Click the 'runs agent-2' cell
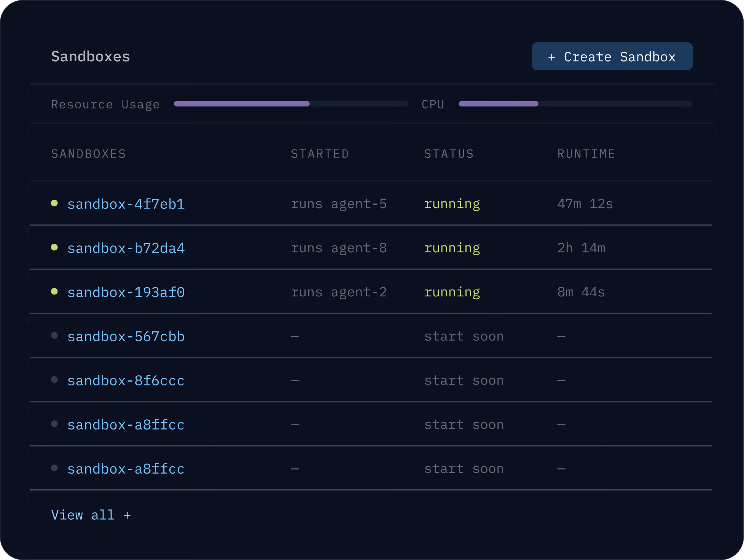 (x=339, y=292)
